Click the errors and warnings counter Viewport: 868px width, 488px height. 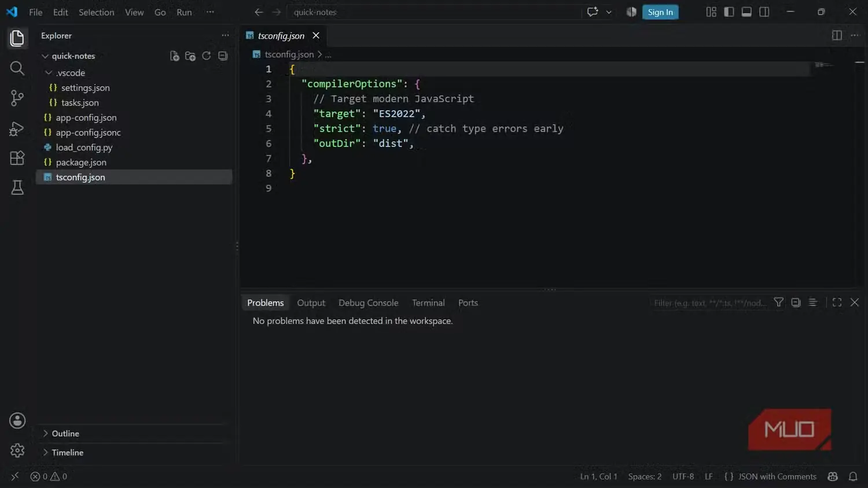tap(49, 476)
